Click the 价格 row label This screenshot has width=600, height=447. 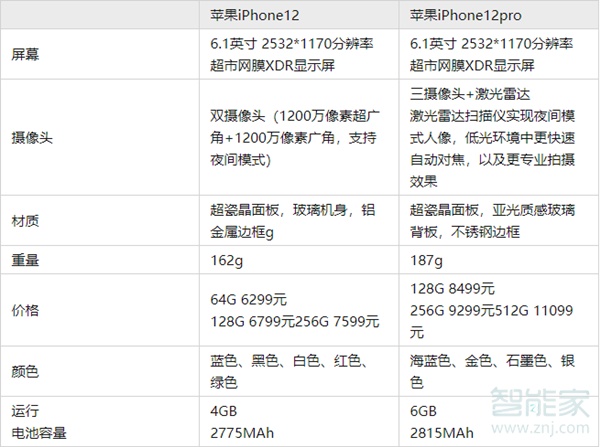25,310
